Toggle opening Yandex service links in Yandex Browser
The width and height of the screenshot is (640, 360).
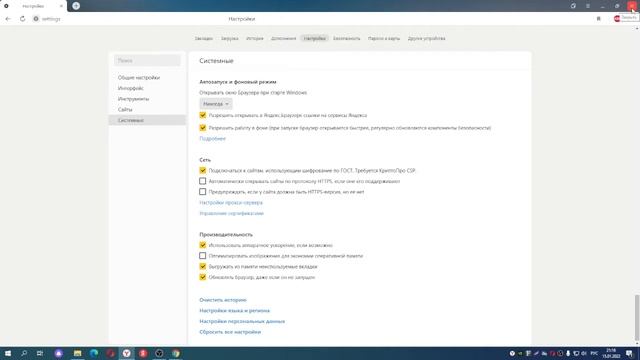pyautogui.click(x=202, y=115)
